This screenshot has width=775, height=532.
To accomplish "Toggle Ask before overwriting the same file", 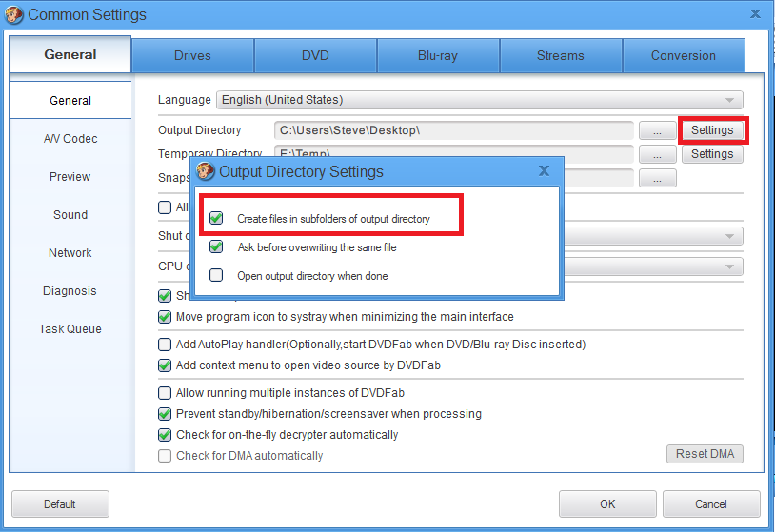I will (216, 246).
